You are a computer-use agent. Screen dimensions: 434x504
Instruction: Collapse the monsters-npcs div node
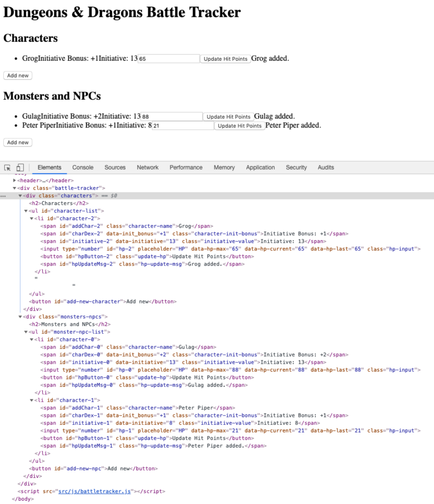[21, 316]
